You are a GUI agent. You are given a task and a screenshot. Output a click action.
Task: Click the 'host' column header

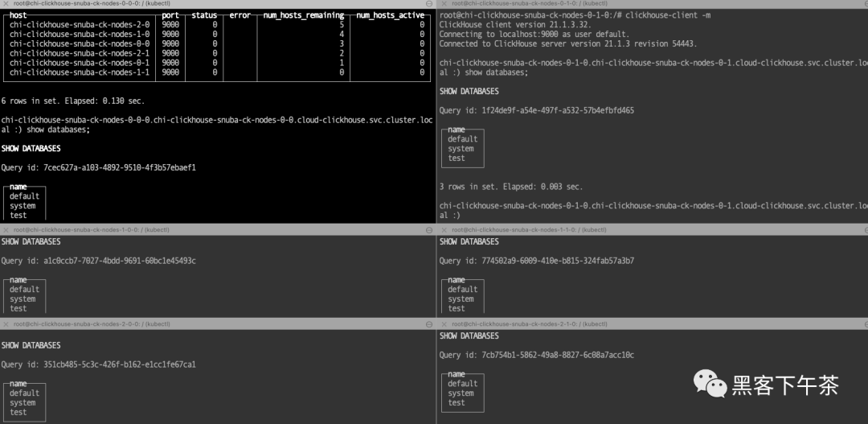pos(18,15)
